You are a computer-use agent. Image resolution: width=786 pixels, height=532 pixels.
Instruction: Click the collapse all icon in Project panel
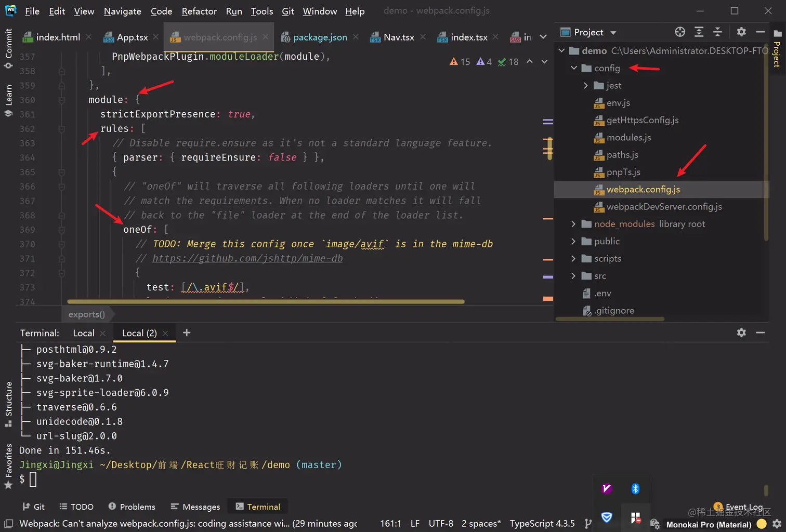(x=717, y=32)
